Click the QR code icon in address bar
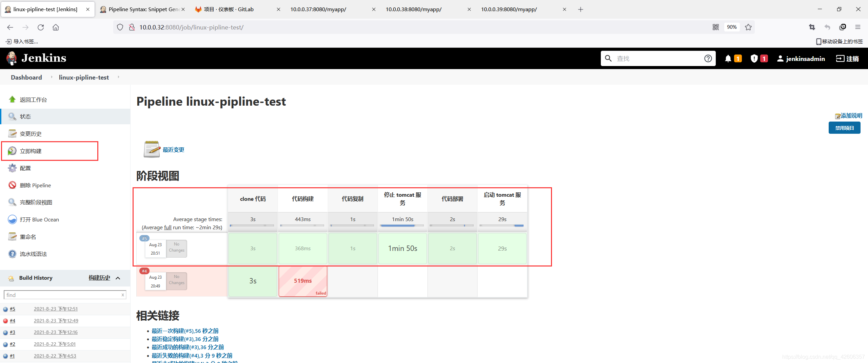The height and width of the screenshot is (363, 868). (716, 27)
